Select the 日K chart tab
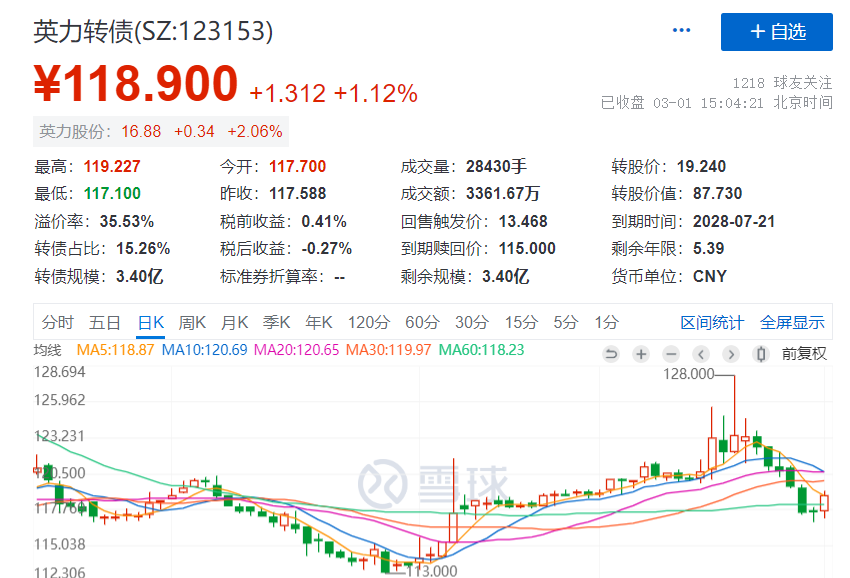 pyautogui.click(x=151, y=322)
